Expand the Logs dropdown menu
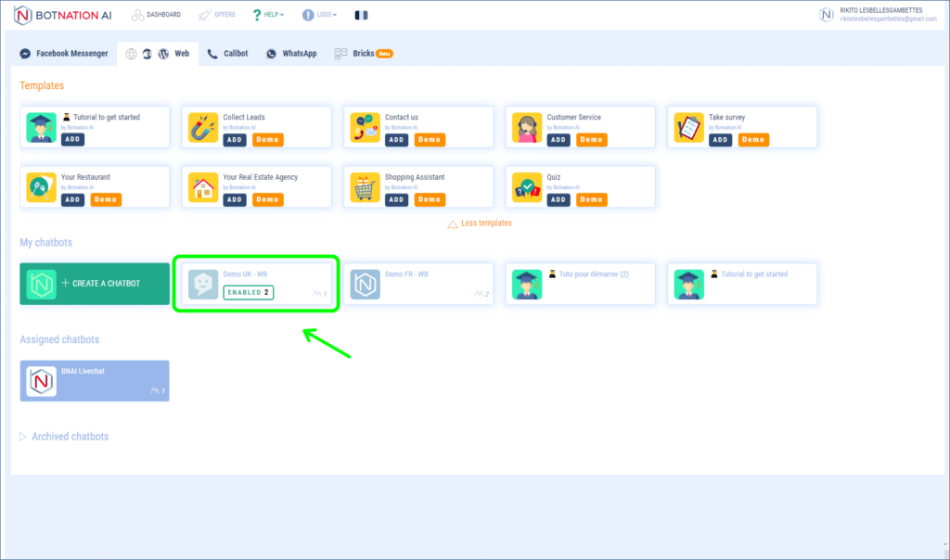 (319, 15)
